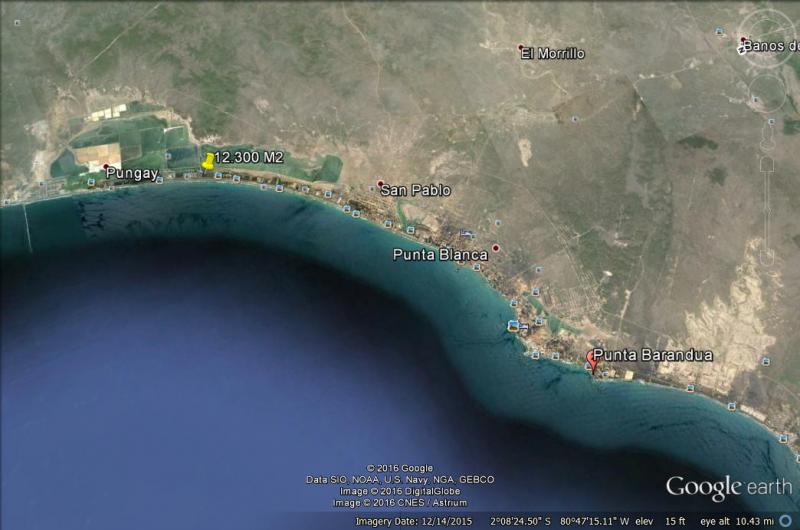The width and height of the screenshot is (800, 530).
Task: Click the El Morrillo place dot
Action: (521, 47)
